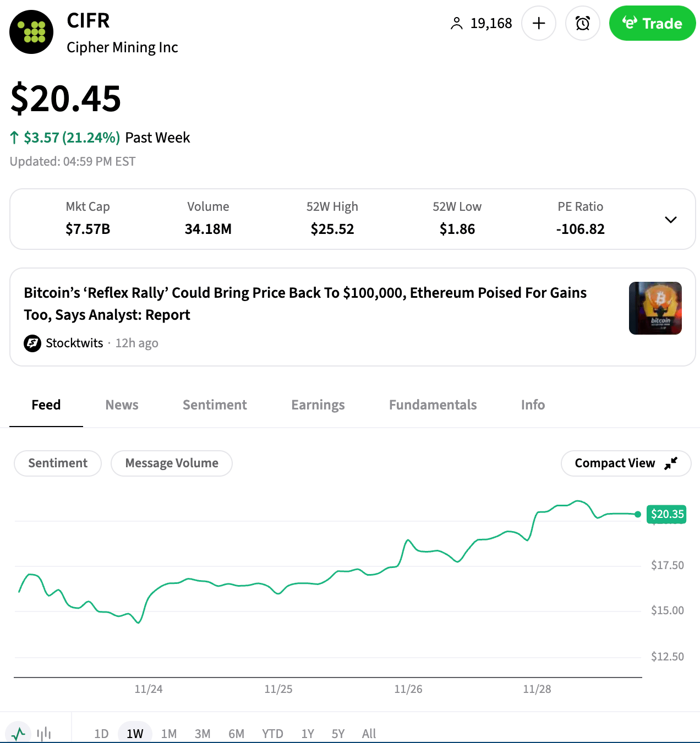Image resolution: width=700 pixels, height=743 pixels.
Task: Select the YTD time range
Action: 272,734
